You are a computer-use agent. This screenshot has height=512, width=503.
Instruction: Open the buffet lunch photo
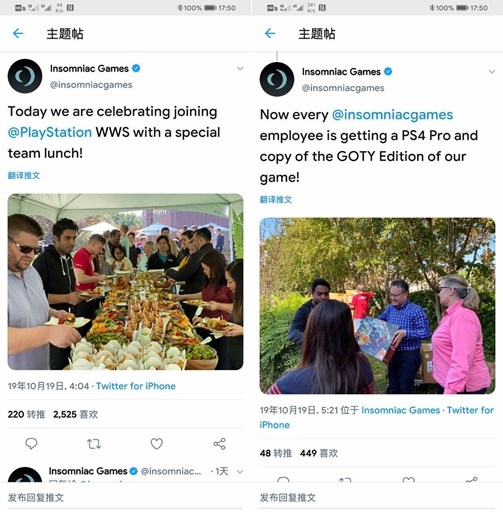coord(125,282)
